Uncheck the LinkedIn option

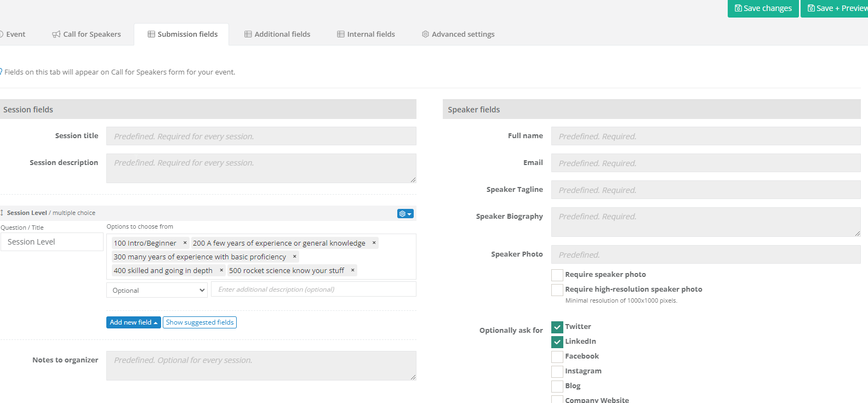[x=557, y=342]
